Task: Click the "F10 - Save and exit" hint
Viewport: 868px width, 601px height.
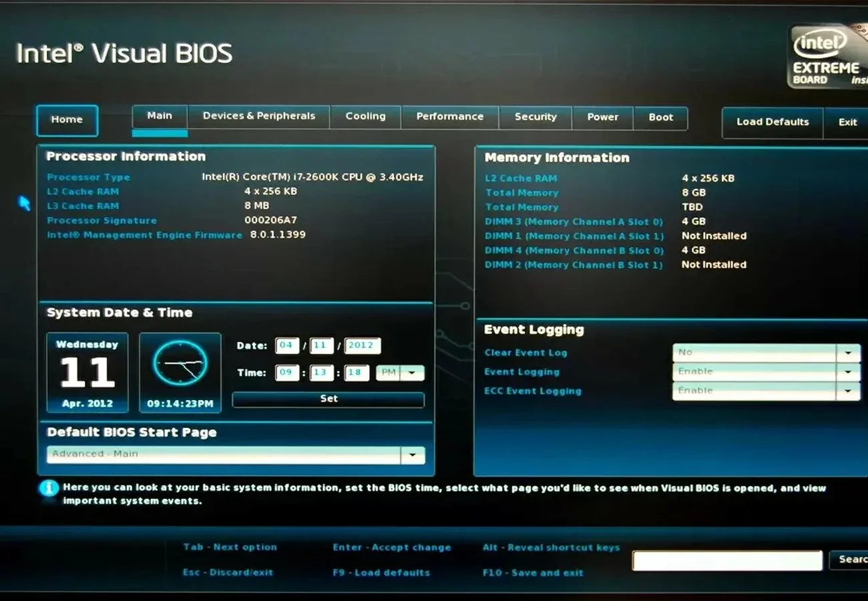Action: point(533,573)
